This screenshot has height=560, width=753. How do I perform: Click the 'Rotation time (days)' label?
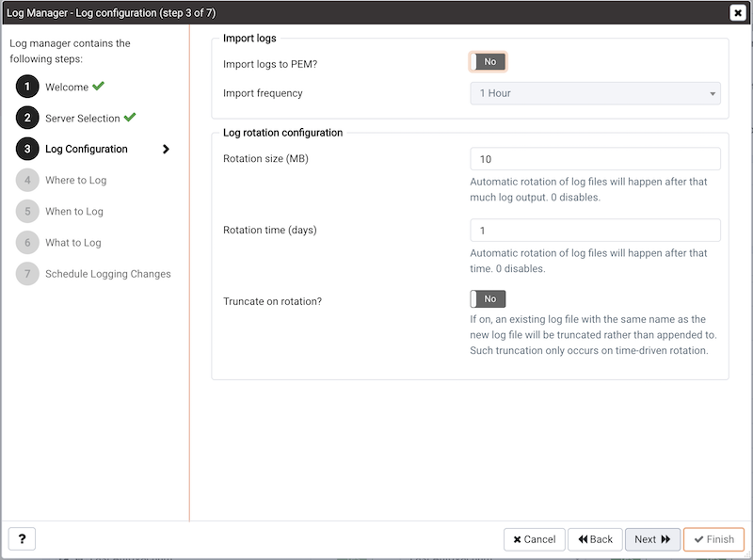tap(270, 230)
